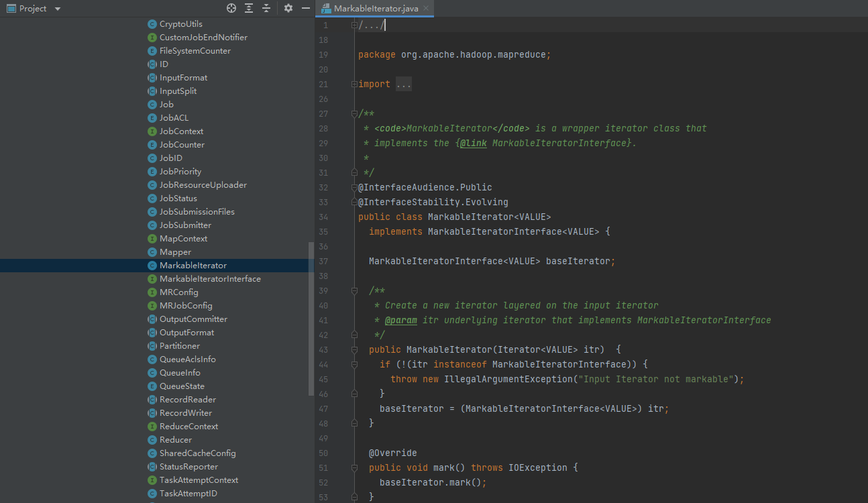868x503 pixels.
Task: Select JobSubmissionFiles in the project tree
Action: [x=197, y=212]
